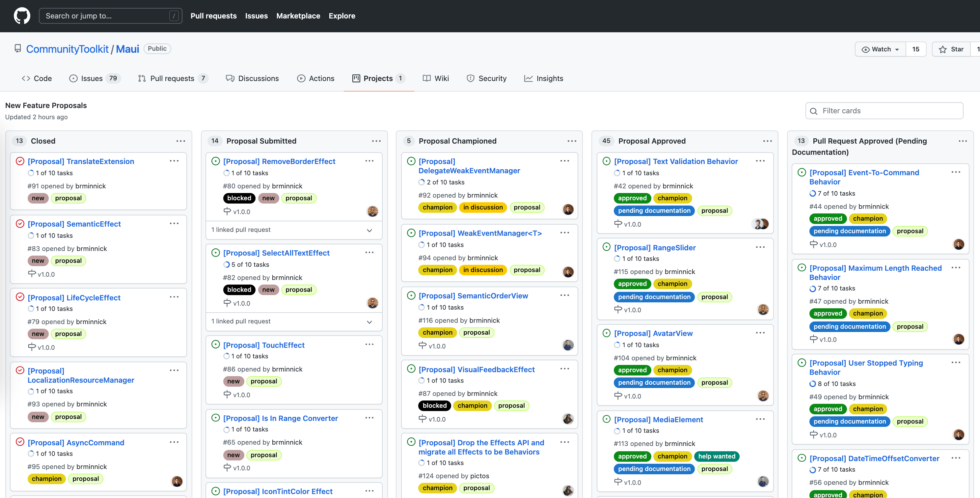Open the assignee avatar on DelegateWeakEventManager card
Viewport: 980px width, 498px height.
coord(568,209)
